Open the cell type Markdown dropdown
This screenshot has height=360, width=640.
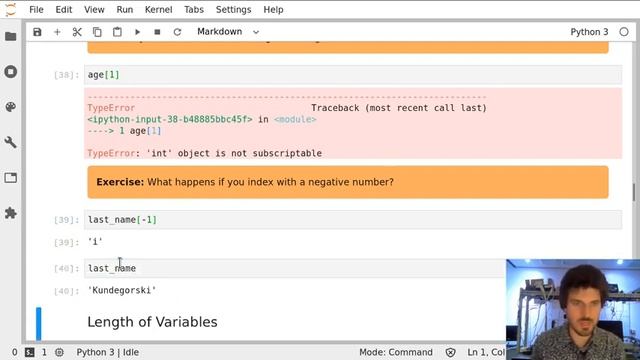[x=228, y=32]
